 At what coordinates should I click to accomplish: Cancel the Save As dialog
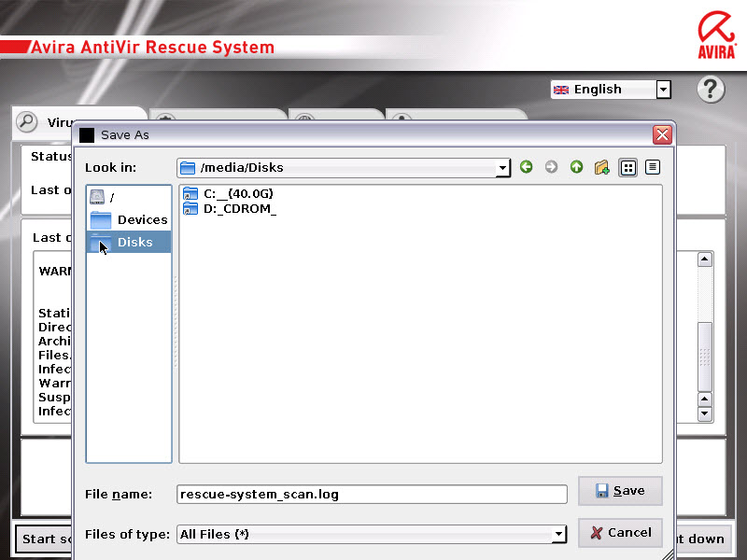pyautogui.click(x=620, y=532)
